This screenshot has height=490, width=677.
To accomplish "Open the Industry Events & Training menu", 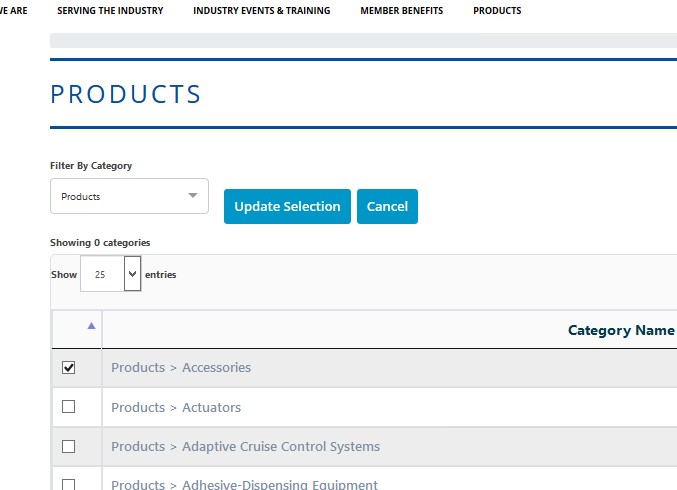I will click(262, 11).
